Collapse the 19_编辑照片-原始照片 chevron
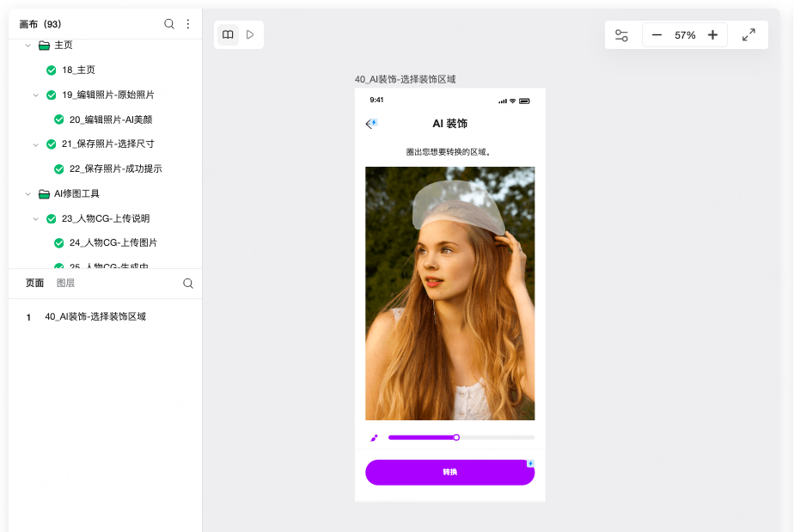This screenshot has width=794, height=532. point(35,95)
